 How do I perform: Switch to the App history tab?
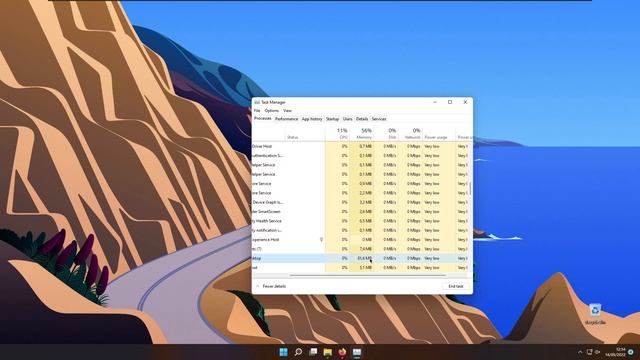pyautogui.click(x=312, y=119)
